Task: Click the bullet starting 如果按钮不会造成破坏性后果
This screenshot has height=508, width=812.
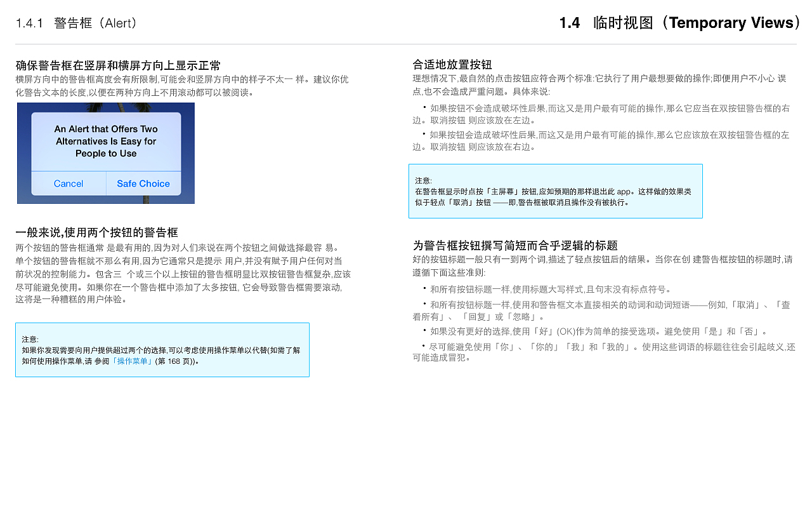Action: click(601, 114)
